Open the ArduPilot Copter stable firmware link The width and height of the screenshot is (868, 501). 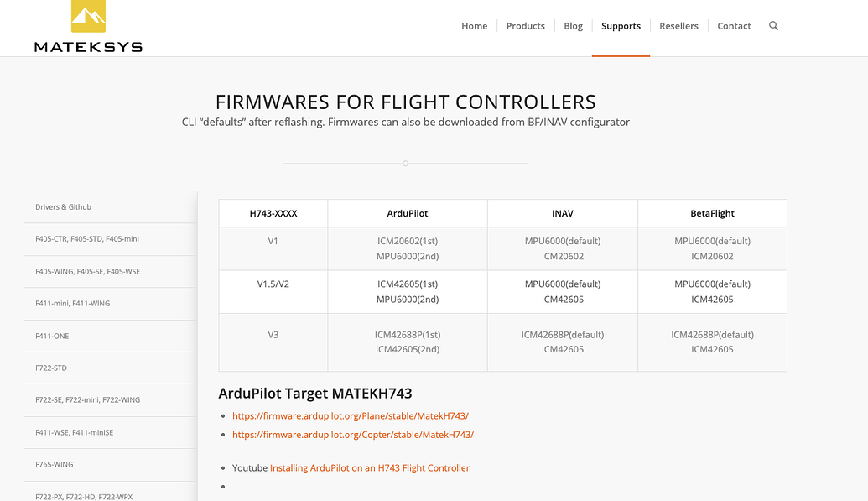tap(353, 435)
